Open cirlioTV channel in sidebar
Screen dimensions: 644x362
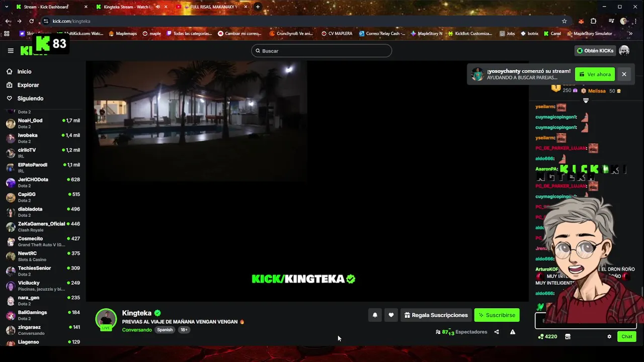(x=43, y=153)
